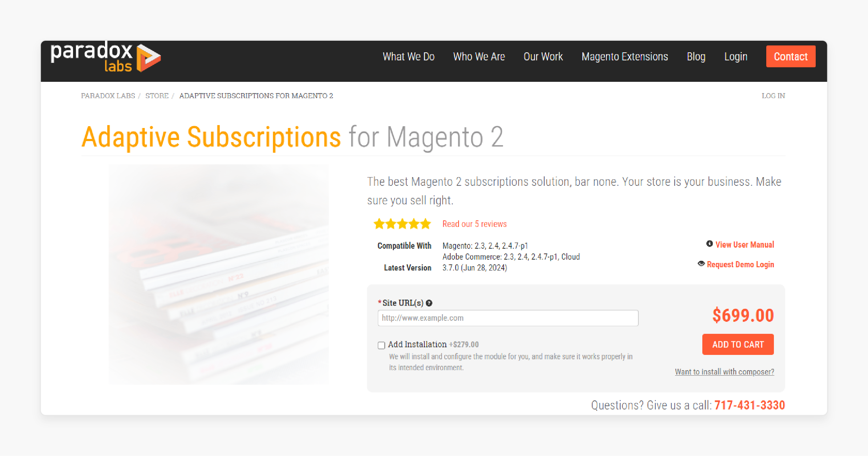Viewport: 868px width, 456px height.
Task: Click the Who We Are menu item
Action: [478, 56]
